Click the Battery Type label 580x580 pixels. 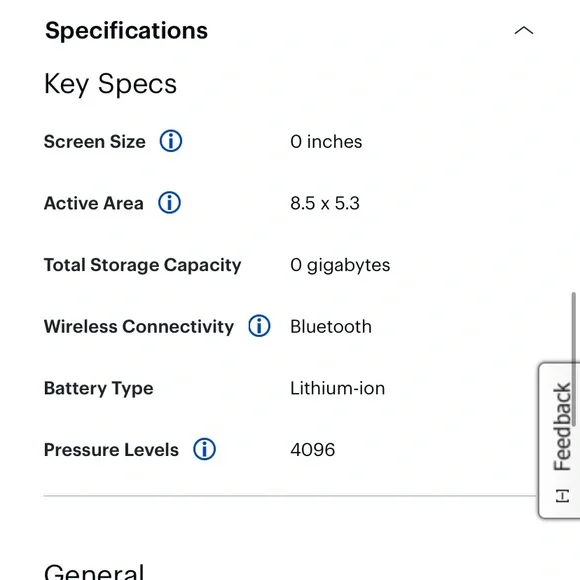coord(98,388)
